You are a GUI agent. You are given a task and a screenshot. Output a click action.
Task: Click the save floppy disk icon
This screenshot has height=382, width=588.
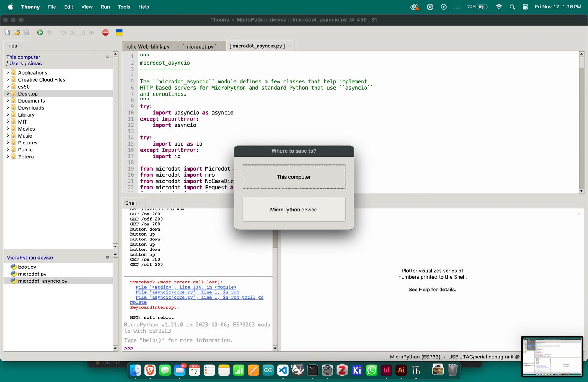point(26,33)
